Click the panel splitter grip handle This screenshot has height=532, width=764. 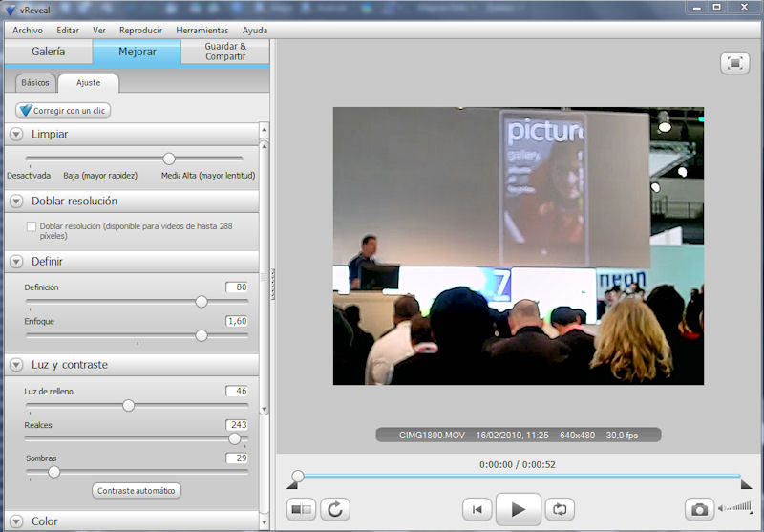(273, 284)
